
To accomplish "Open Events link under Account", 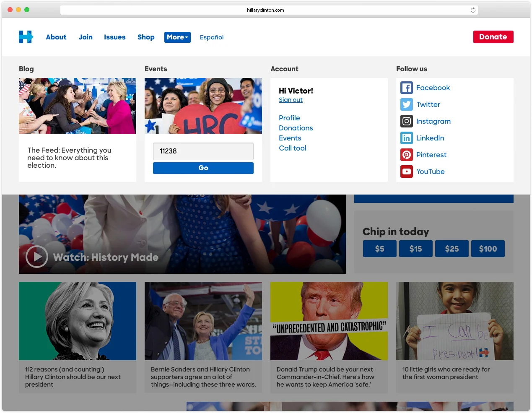I will [x=290, y=138].
